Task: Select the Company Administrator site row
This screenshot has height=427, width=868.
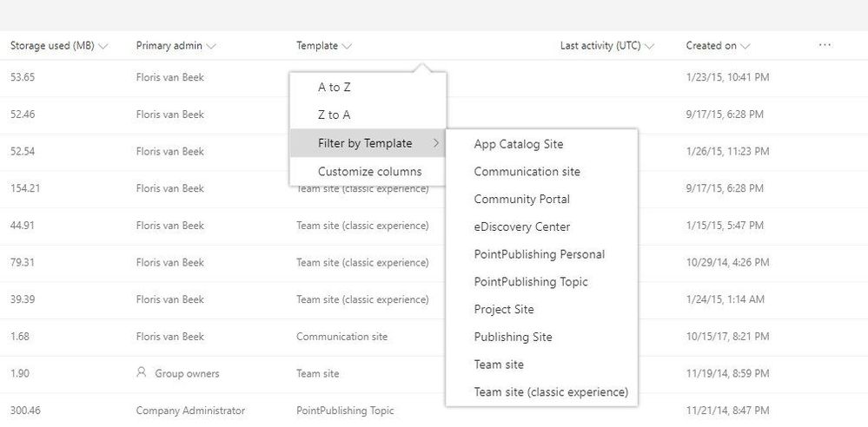Action: 434,411
